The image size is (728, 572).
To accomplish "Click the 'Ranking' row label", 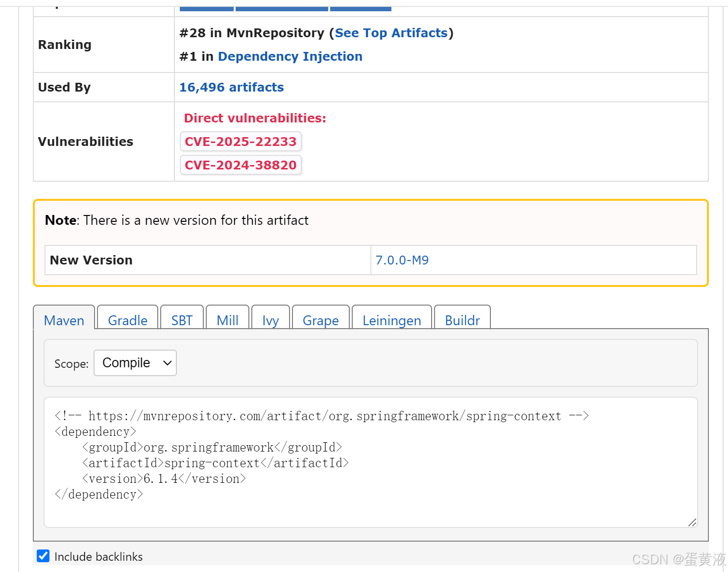I will pyautogui.click(x=65, y=45).
